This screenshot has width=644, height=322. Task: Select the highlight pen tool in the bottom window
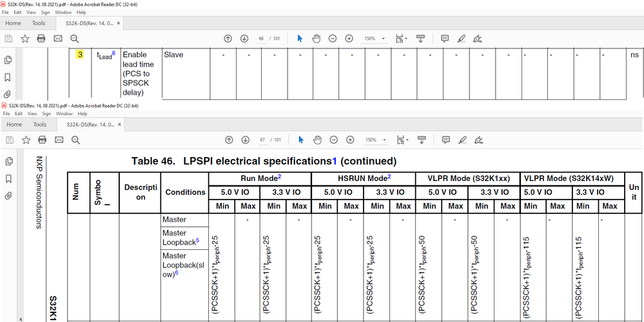point(461,140)
